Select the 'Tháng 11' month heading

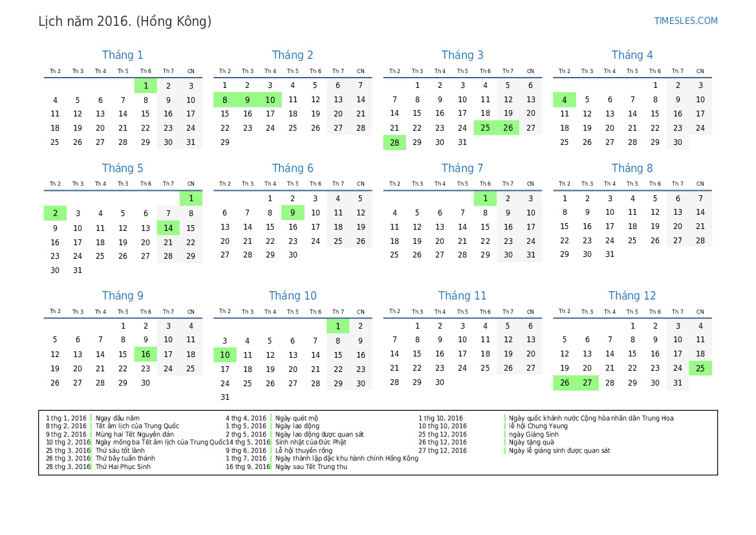(462, 296)
